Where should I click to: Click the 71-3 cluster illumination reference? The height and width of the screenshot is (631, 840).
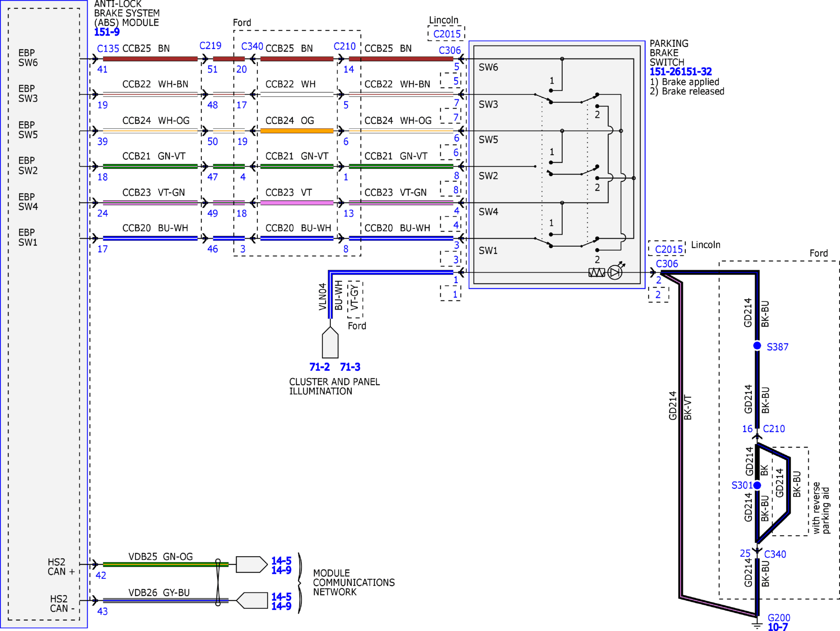click(x=350, y=367)
